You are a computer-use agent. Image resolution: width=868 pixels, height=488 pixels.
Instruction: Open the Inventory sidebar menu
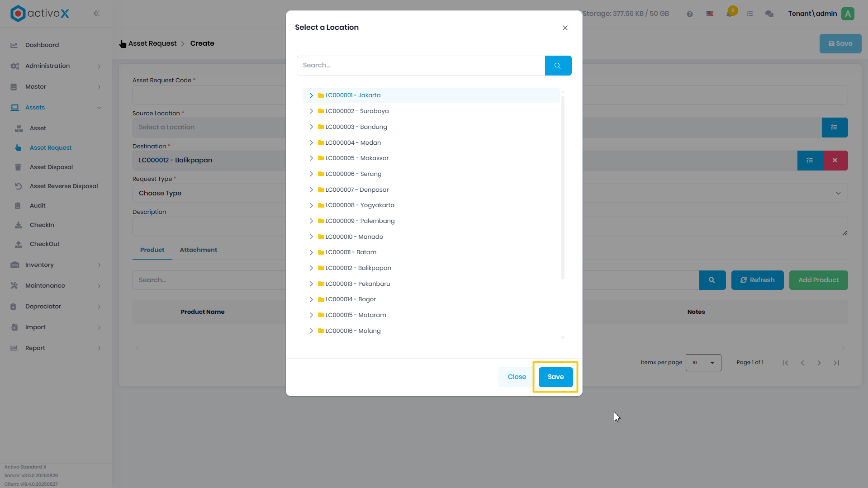point(56,265)
